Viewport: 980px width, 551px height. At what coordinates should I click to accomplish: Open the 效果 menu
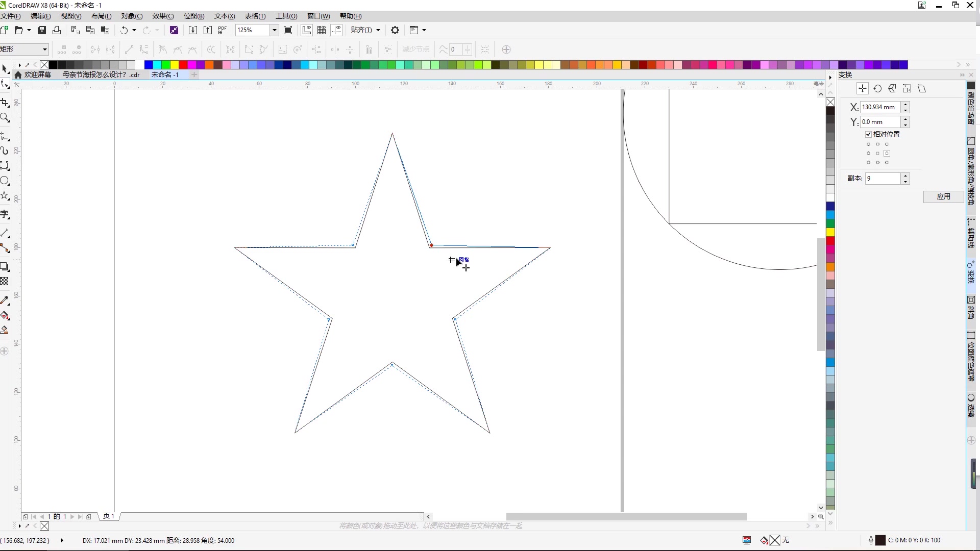coord(163,16)
